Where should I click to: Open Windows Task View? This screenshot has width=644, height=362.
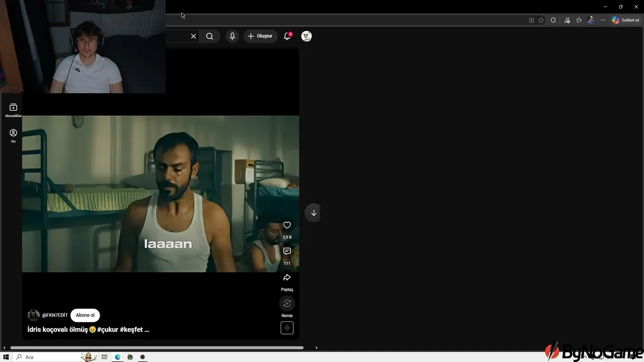tap(105, 357)
